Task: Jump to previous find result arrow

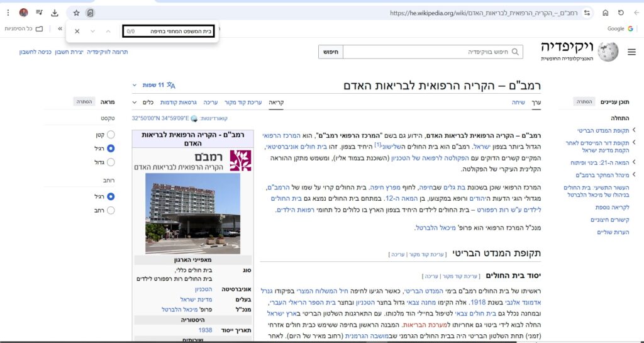Action: point(108,31)
